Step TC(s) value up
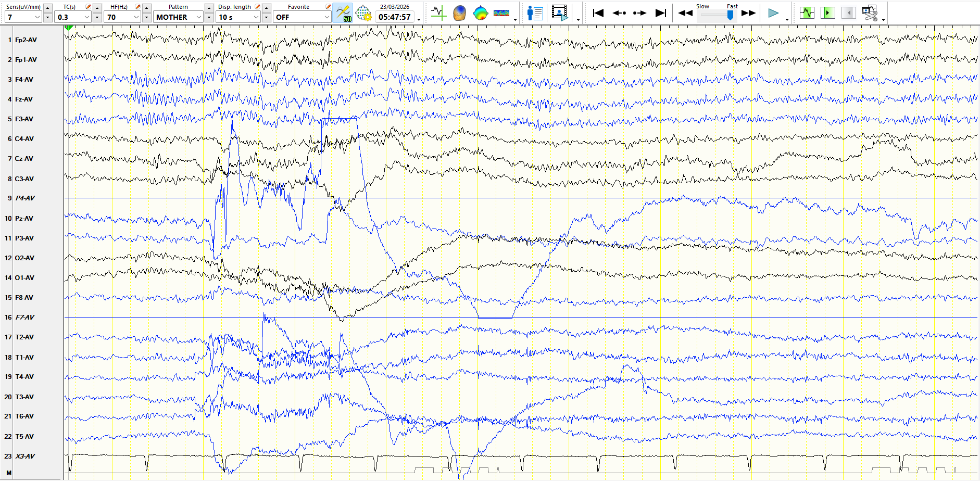 click(97, 8)
